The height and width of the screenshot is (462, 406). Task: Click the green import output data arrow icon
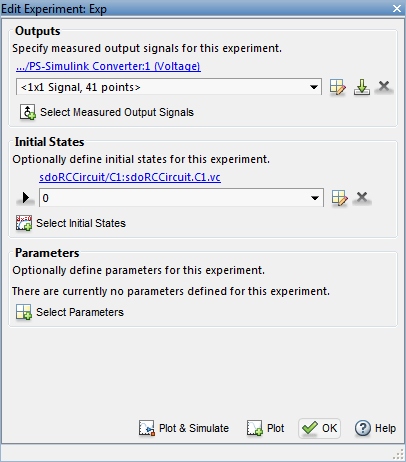[362, 87]
